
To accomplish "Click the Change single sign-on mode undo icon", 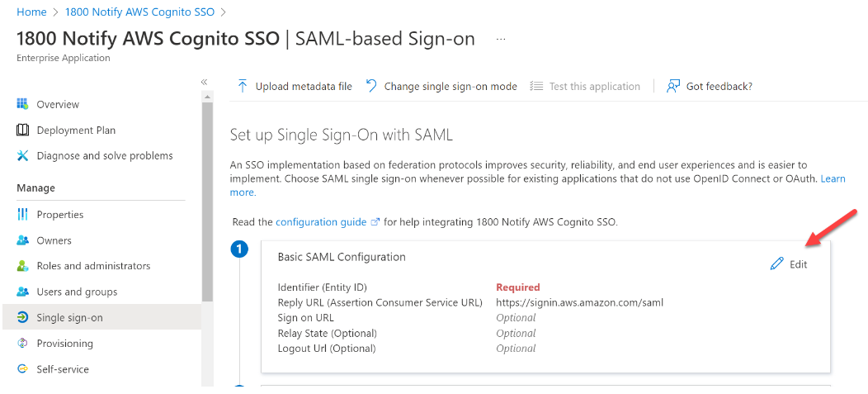I will tap(371, 86).
